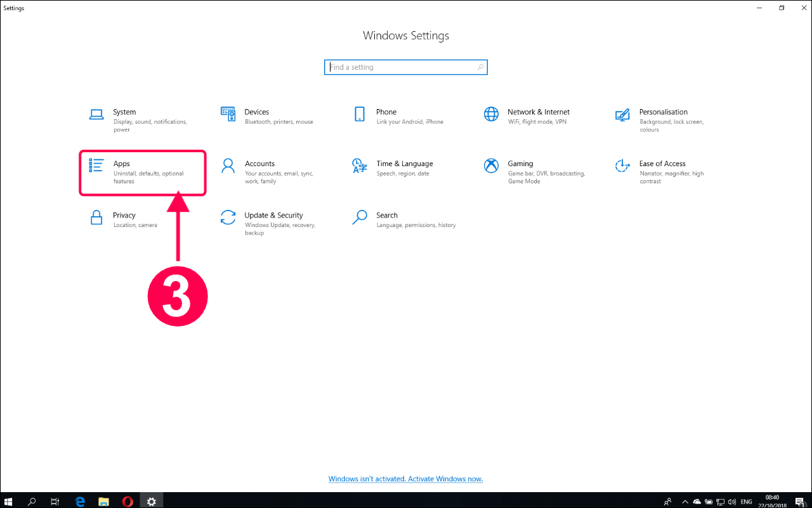
Task: Open File Explorer from taskbar
Action: click(x=103, y=501)
